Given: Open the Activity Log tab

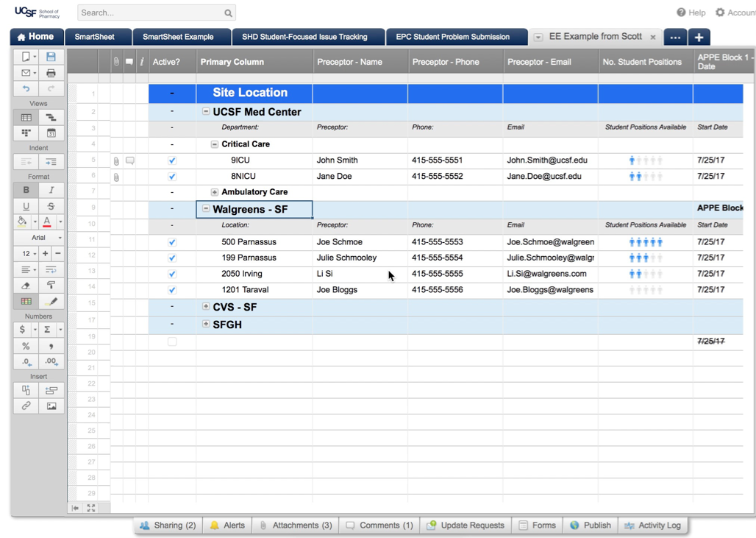Looking at the screenshot, I should coord(652,525).
